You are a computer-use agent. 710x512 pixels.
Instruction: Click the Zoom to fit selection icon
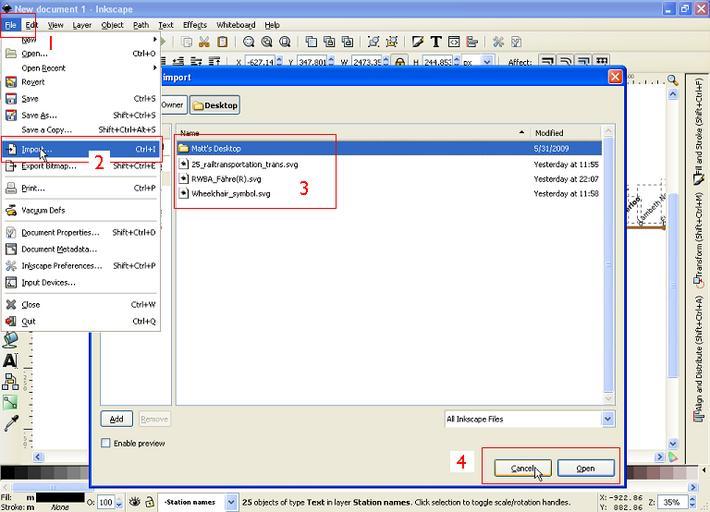coord(249,42)
